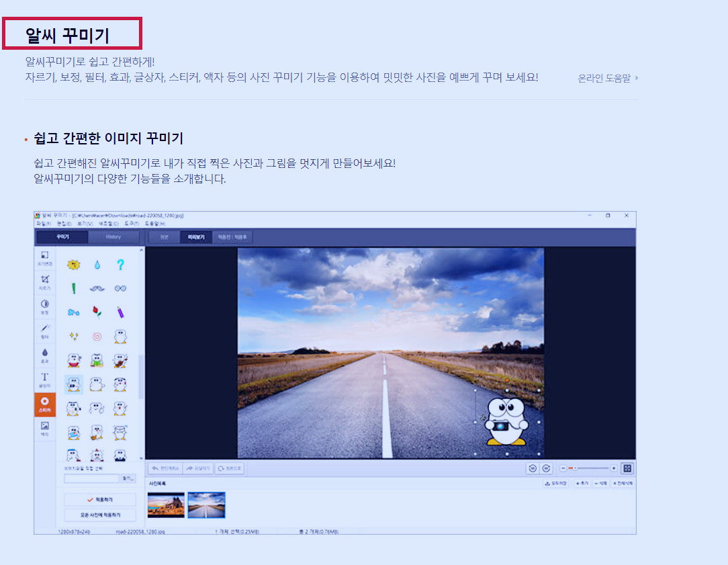Click the zoom out minus button
The height and width of the screenshot is (565, 728).
tap(563, 468)
